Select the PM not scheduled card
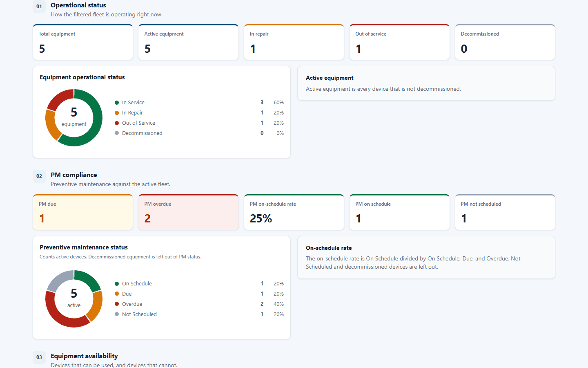Screen dimensions: 588x368 [505, 212]
